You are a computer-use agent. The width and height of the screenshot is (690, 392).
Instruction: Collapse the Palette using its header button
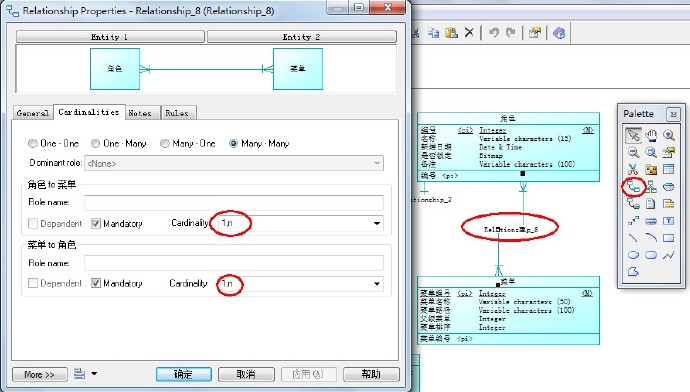[x=673, y=114]
